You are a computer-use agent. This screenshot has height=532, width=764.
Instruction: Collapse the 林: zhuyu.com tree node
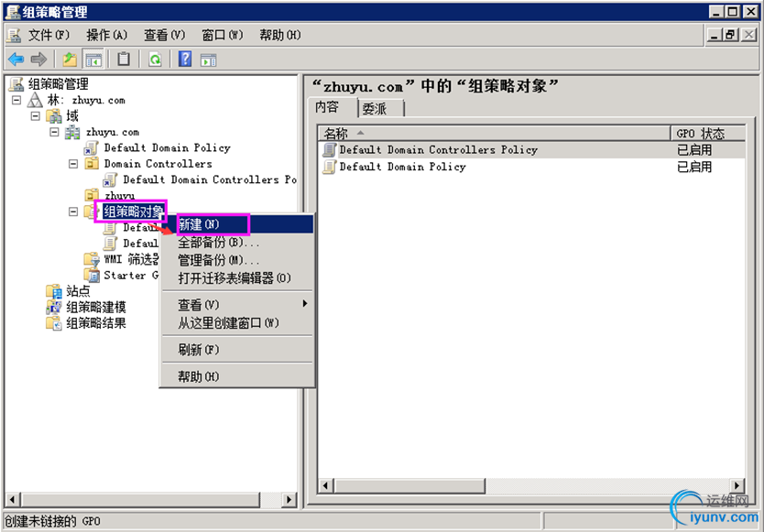point(16,100)
